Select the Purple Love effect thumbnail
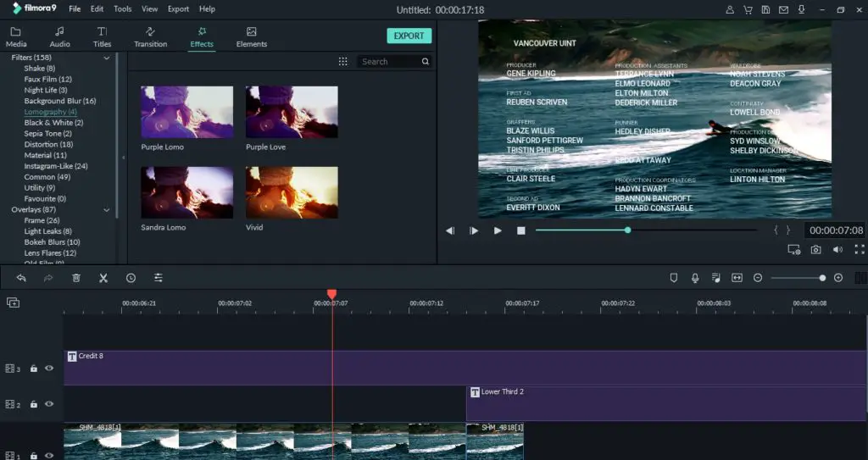 tap(292, 112)
